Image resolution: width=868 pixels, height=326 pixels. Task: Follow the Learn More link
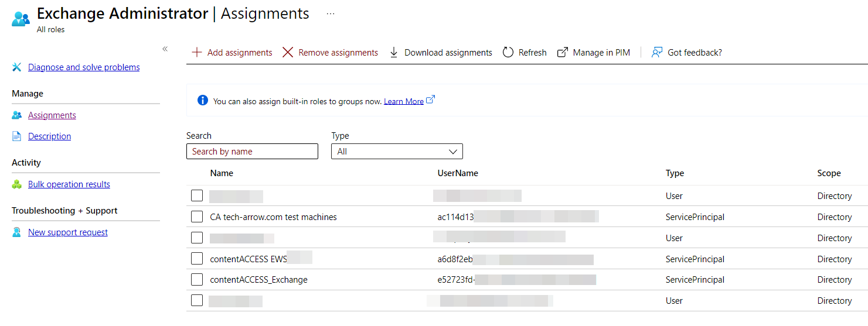(403, 101)
